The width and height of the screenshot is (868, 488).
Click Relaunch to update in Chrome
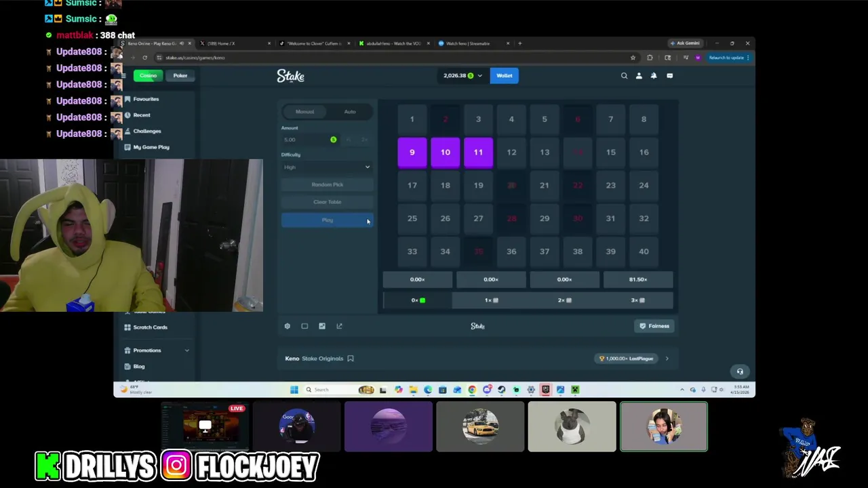pyautogui.click(x=728, y=58)
